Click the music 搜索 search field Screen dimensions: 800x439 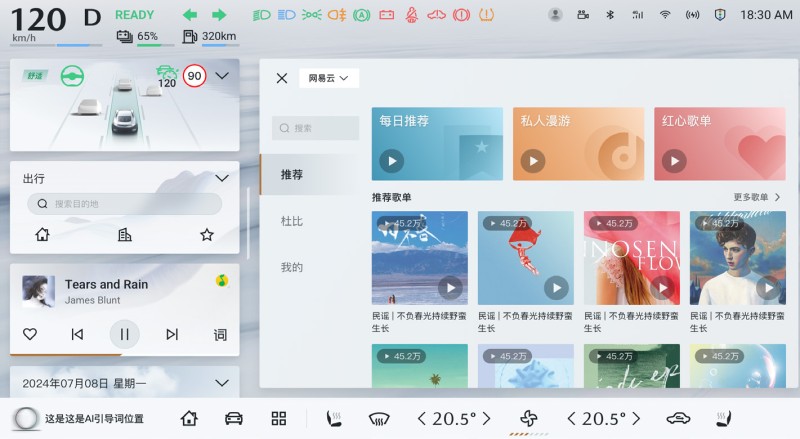[x=315, y=128]
